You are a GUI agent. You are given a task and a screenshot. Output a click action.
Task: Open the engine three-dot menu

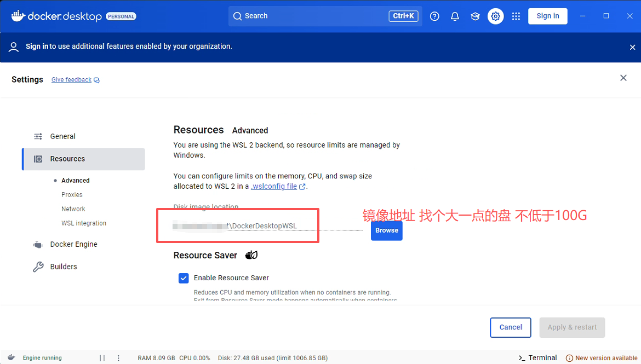118,358
